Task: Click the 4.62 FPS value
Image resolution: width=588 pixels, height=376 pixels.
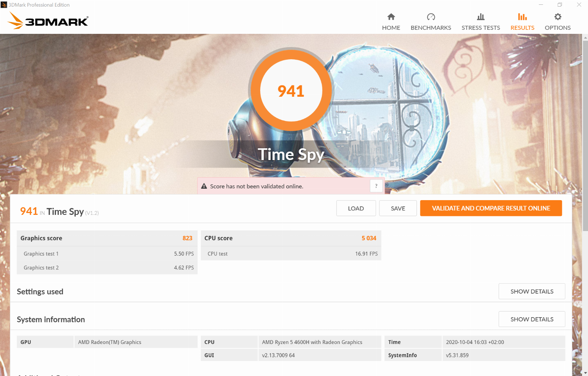Action: pos(184,267)
